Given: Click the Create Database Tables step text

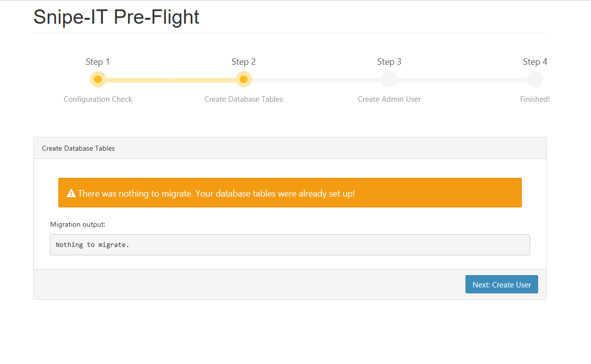Looking at the screenshot, I should (244, 99).
